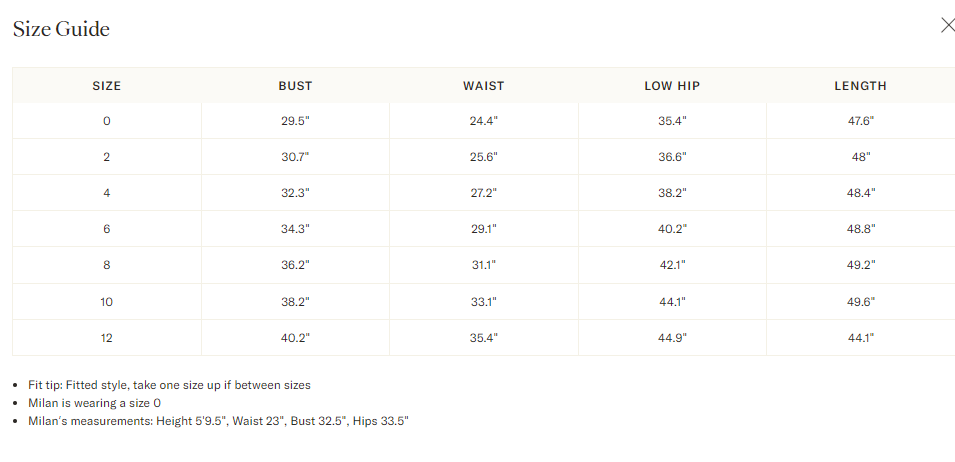Screen dimensions: 955x462
Task: Click the fit tip about sizing up
Action: click(x=169, y=385)
